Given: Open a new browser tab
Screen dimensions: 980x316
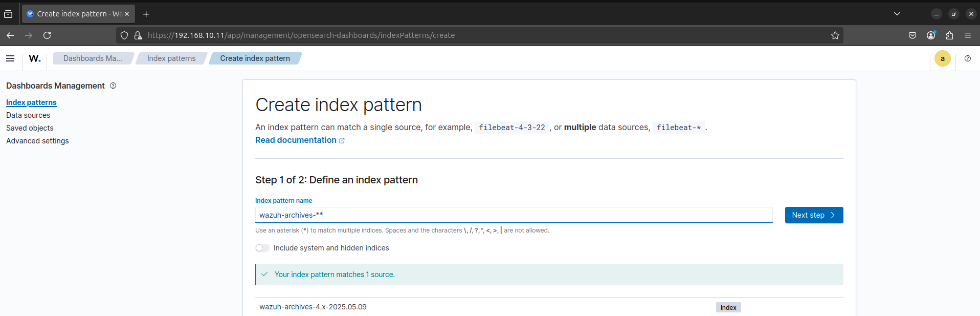Looking at the screenshot, I should pos(146,14).
